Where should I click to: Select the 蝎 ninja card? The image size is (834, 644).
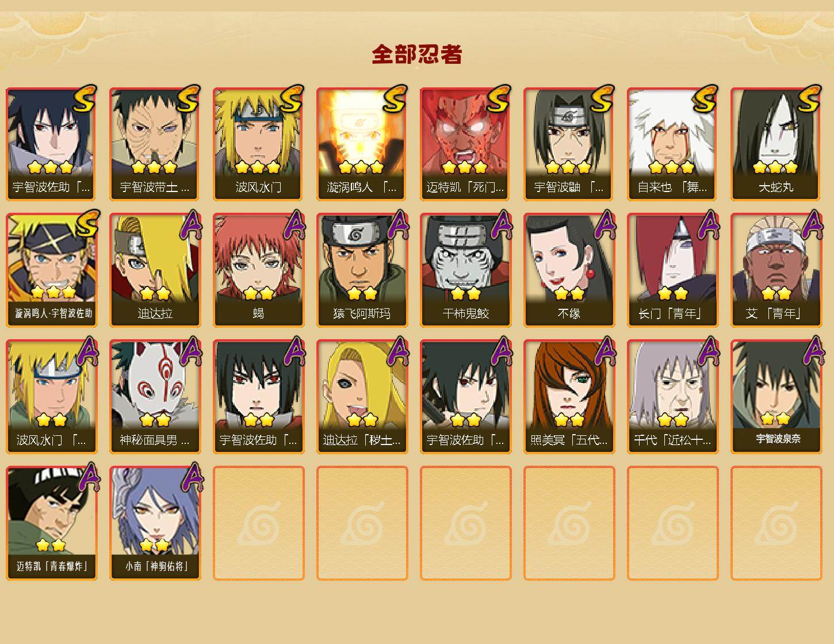258,270
